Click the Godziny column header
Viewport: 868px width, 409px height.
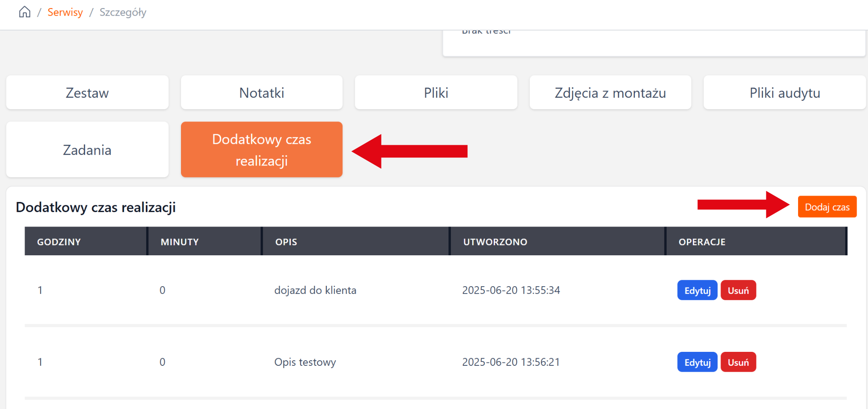tap(59, 242)
